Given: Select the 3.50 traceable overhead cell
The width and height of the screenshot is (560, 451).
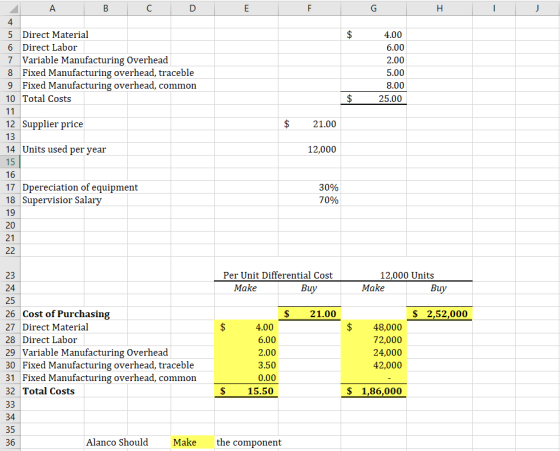Looking at the screenshot, I should [246, 365].
